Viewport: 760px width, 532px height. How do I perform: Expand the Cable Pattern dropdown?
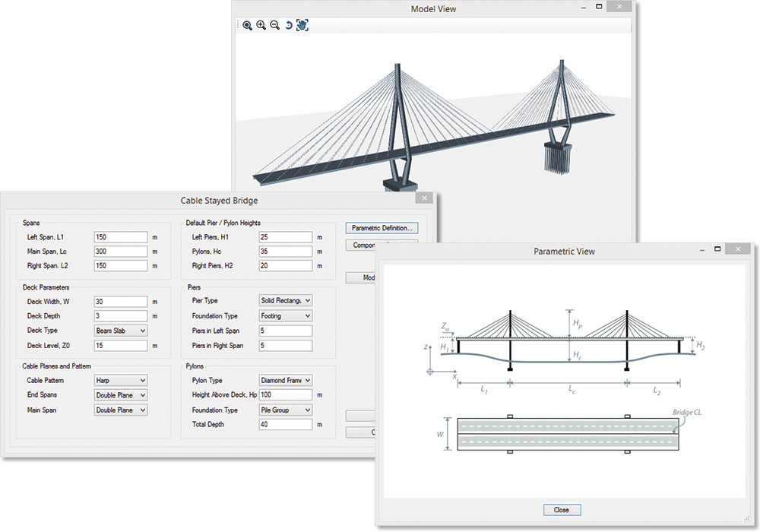(120, 380)
